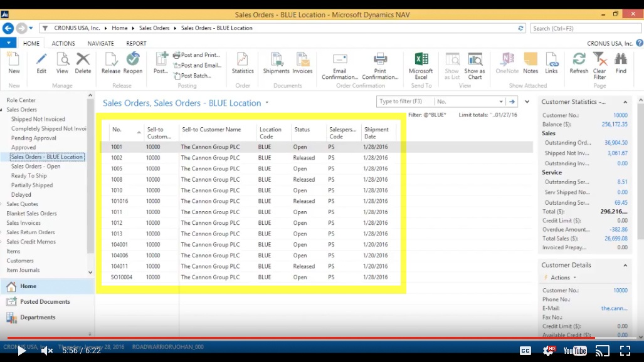Switch to the ACTIONS ribbon tab

[x=63, y=43]
